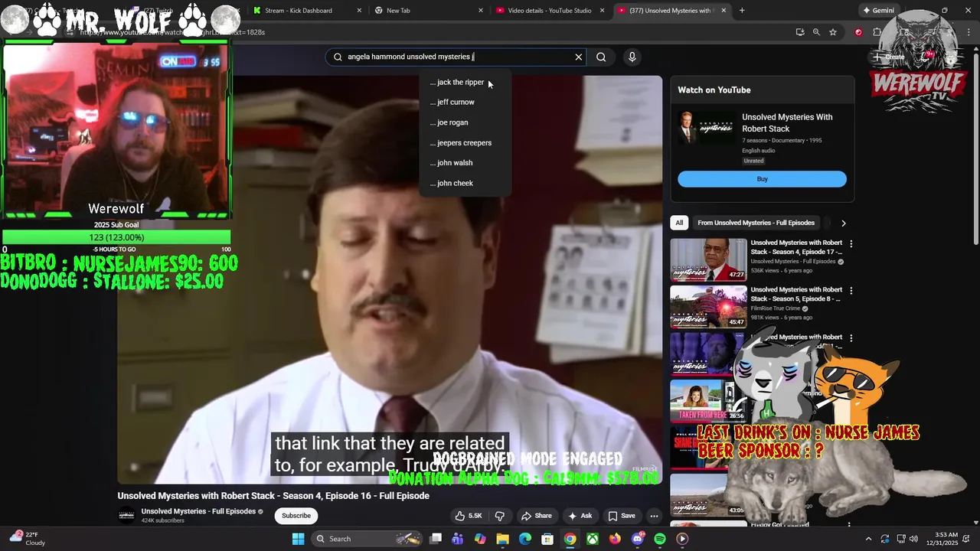Buy Unsolved Mysteries With Robert Stack
This screenshot has height=551, width=980.
pos(762,179)
